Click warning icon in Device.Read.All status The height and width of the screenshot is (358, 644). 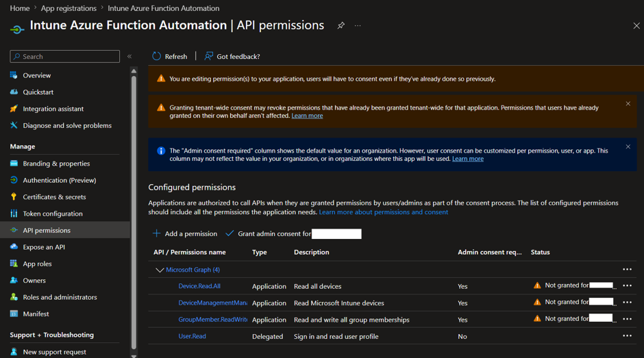coord(537,285)
